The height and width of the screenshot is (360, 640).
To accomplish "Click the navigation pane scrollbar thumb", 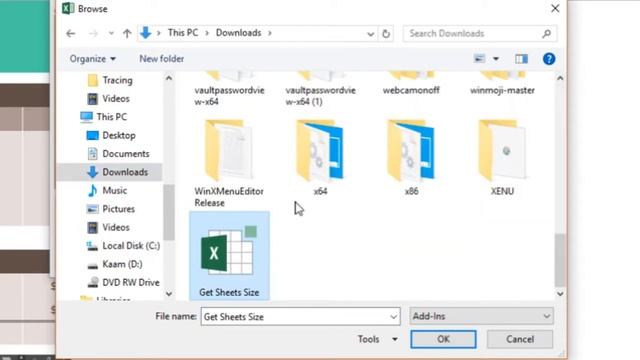I will 169,212.
